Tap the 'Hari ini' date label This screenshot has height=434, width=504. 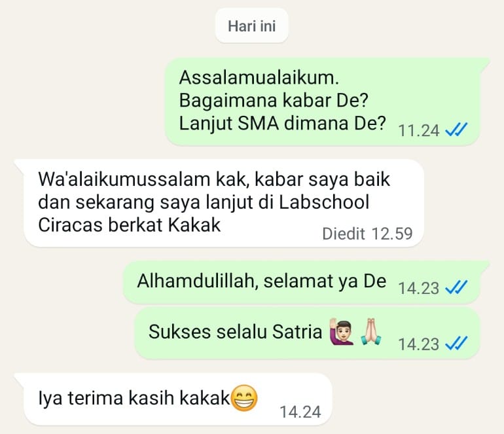pyautogui.click(x=252, y=26)
